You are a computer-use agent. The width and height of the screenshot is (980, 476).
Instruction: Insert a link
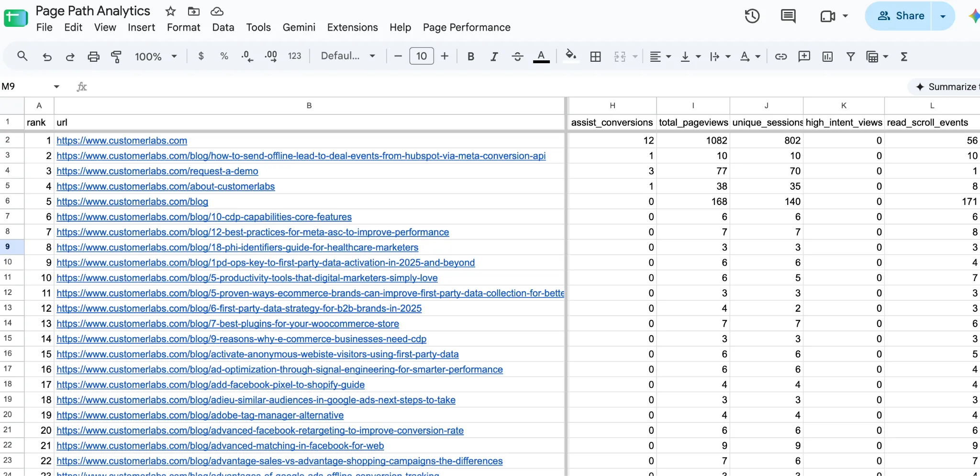781,57
